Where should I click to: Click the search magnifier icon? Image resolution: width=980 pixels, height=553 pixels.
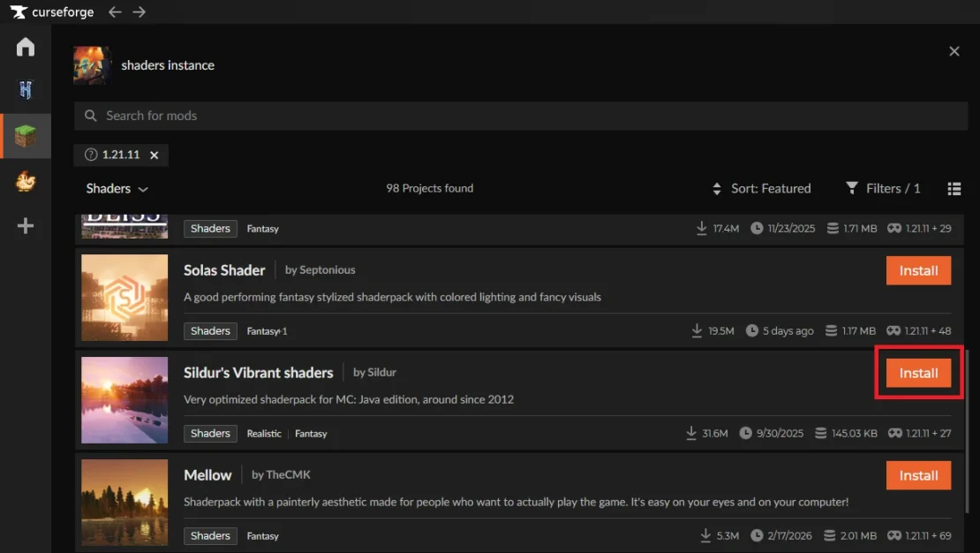[91, 116]
